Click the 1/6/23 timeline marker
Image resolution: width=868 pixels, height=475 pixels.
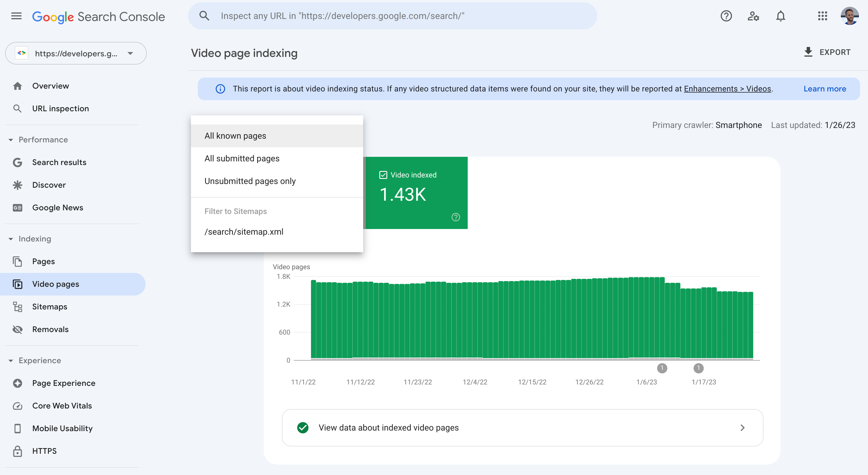662,367
